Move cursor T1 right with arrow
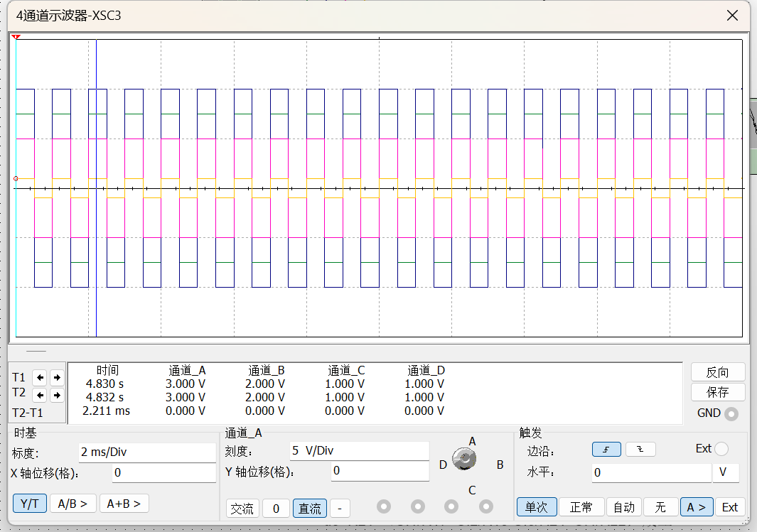Viewport: 757px width, 532px height. pyautogui.click(x=57, y=377)
